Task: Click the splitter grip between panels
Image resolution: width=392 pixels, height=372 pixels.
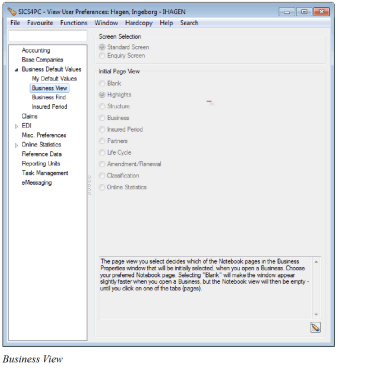Action: 90,185
